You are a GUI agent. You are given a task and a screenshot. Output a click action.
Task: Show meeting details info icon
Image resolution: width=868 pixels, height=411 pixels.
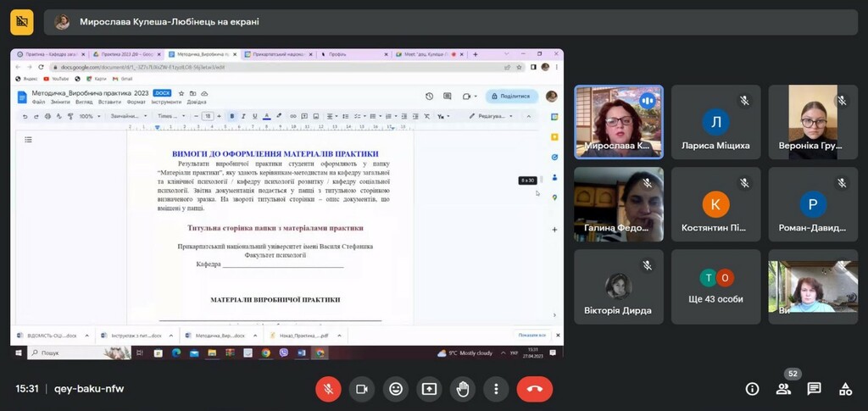(753, 389)
